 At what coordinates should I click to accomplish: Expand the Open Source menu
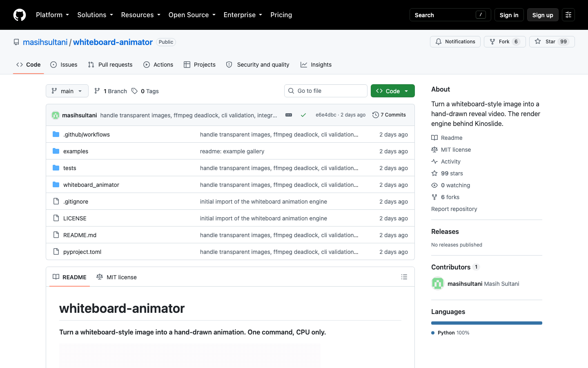192,15
